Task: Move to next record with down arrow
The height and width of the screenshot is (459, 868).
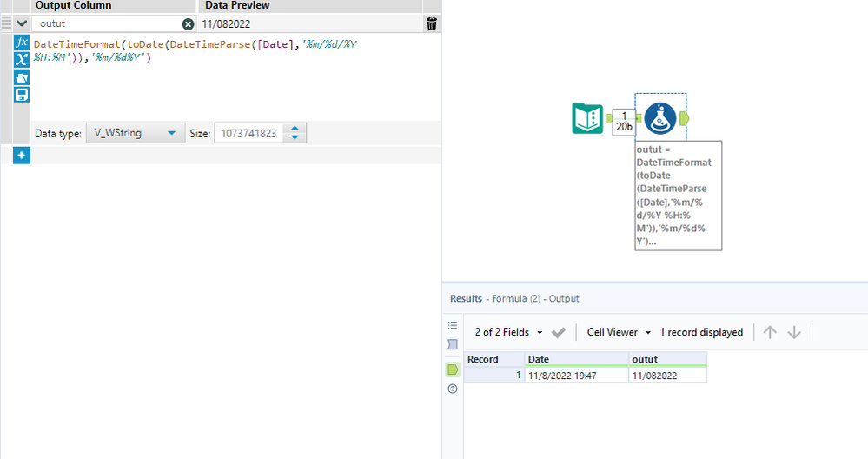Action: (x=794, y=332)
